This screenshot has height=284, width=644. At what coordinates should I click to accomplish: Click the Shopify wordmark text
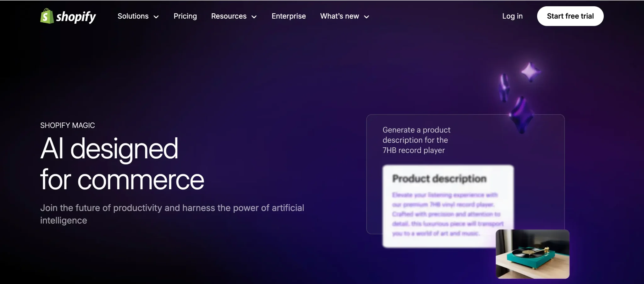[x=76, y=17]
